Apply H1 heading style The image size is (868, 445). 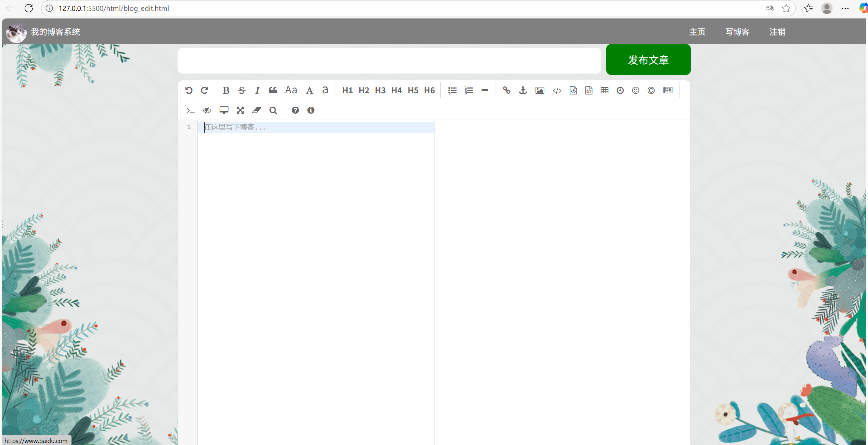[347, 91]
